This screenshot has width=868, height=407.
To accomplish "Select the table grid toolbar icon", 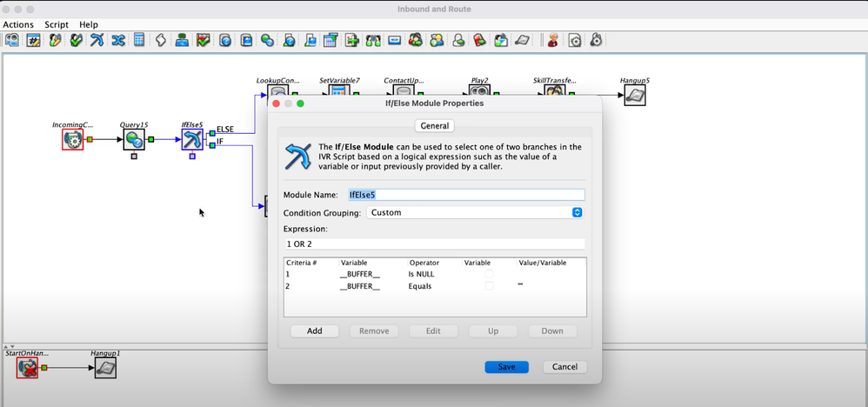I will point(331,40).
